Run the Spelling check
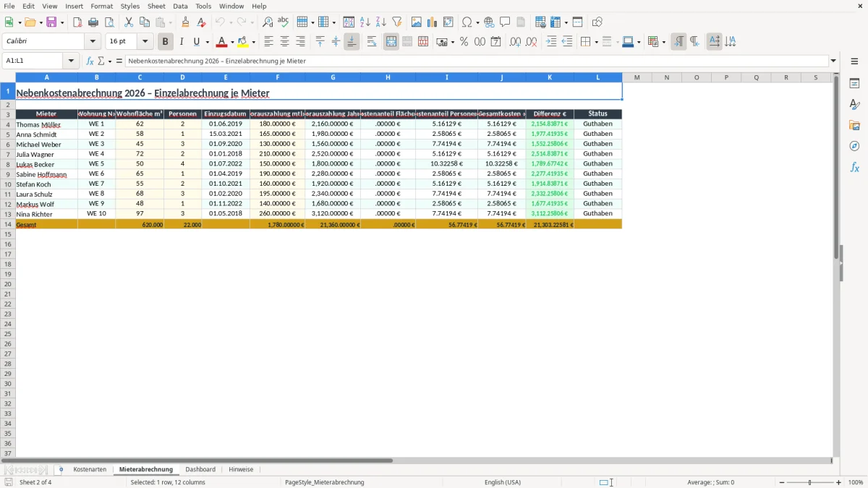The width and height of the screenshot is (868, 488). [x=284, y=22]
